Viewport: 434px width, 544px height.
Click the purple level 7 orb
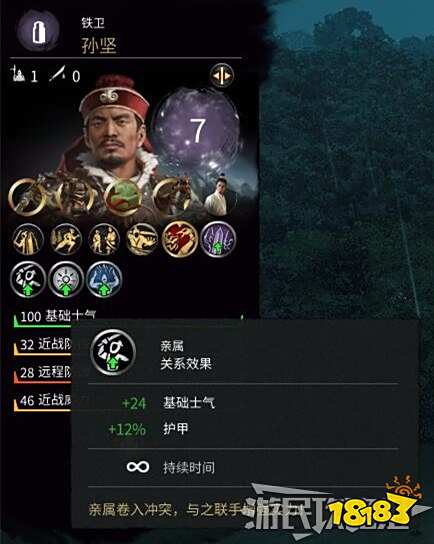(198, 130)
